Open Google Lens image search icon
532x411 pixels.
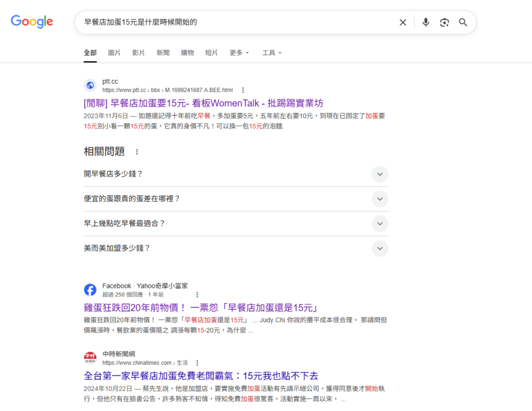click(444, 22)
